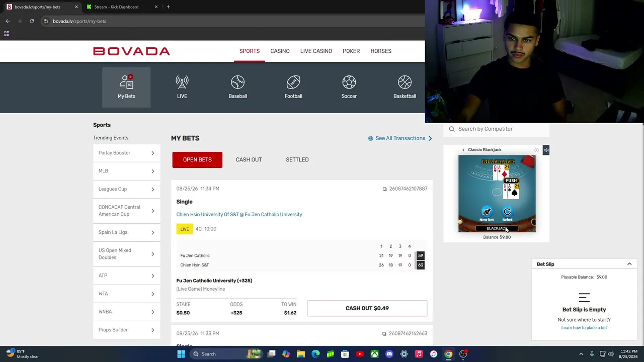Screen dimensions: 644x362
Task: Open Xbox app from the taskbar
Action: click(x=374, y=354)
